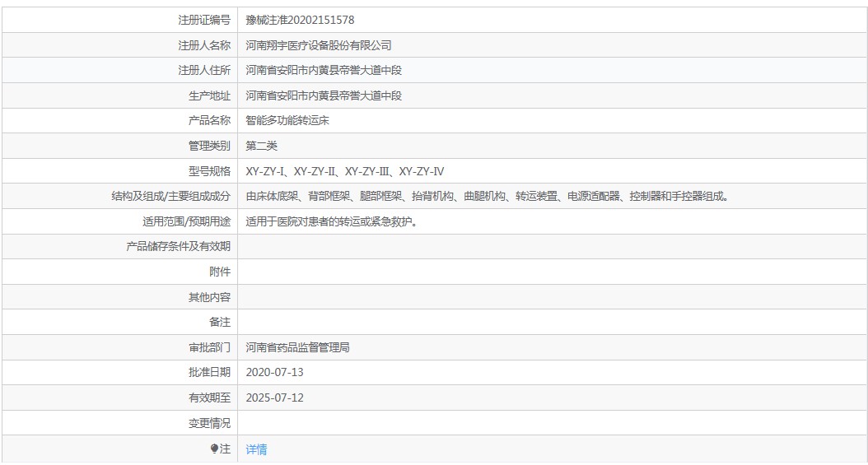This screenshot has width=868, height=465.
Task: Click the 适用范围/预期用途 label
Action: [187, 221]
